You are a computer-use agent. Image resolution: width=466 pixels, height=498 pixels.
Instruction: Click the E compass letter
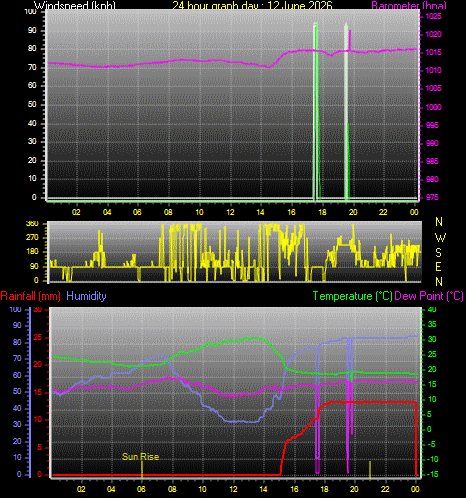[439, 267]
